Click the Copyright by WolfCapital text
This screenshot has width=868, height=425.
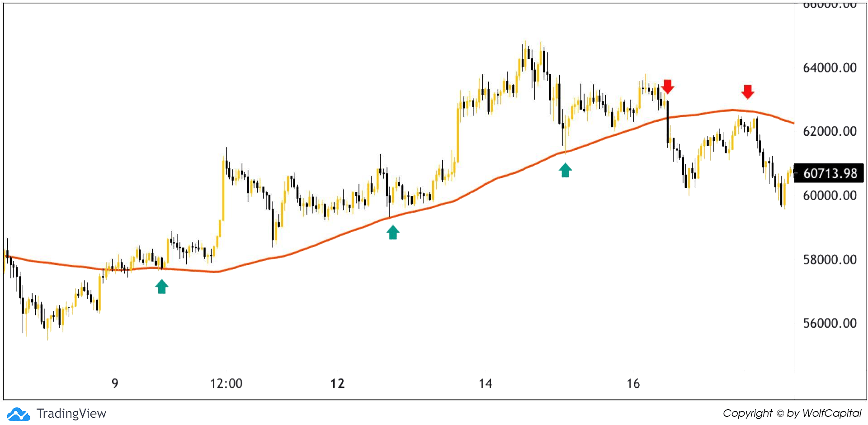[792, 413]
